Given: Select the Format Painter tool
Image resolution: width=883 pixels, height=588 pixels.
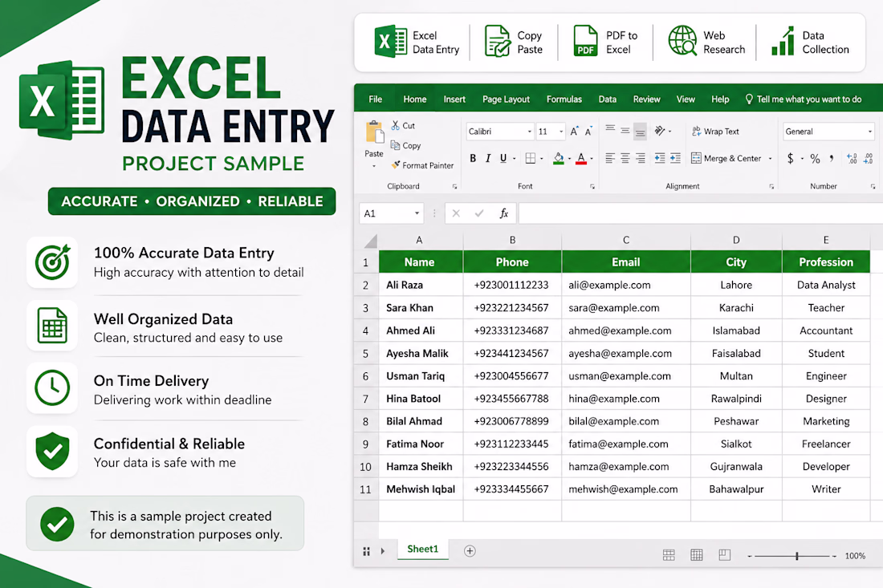Looking at the screenshot, I should [422, 165].
